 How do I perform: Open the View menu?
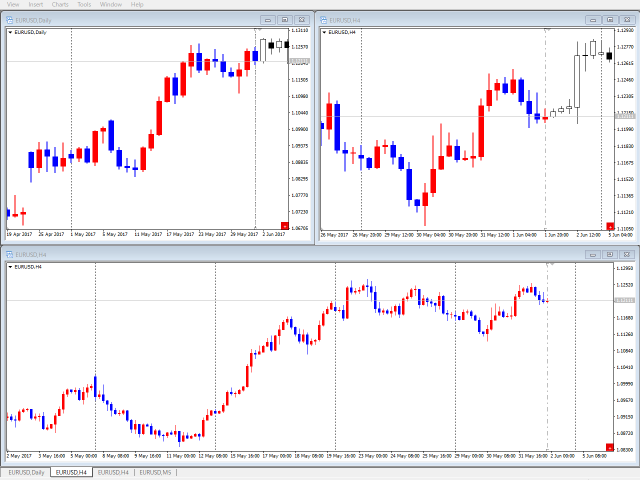13,4
